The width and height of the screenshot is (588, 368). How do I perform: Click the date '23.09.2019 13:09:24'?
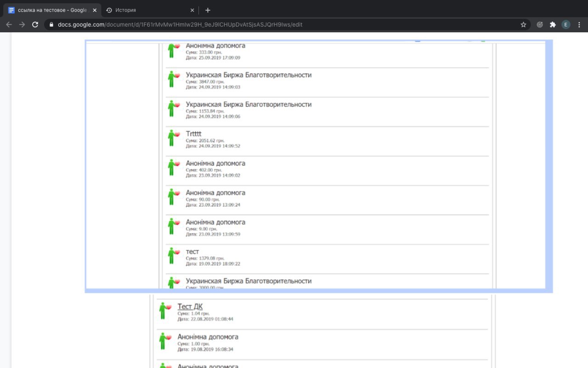point(220,205)
